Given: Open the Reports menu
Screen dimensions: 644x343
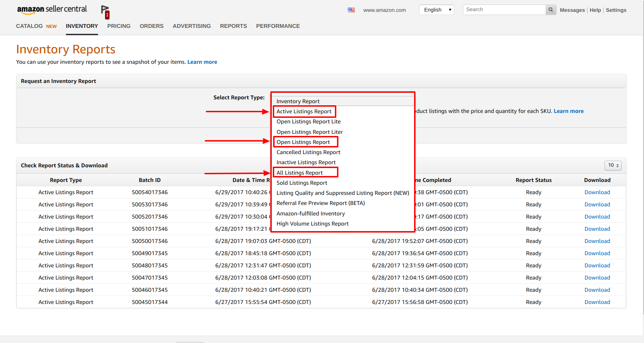Looking at the screenshot, I should 233,26.
